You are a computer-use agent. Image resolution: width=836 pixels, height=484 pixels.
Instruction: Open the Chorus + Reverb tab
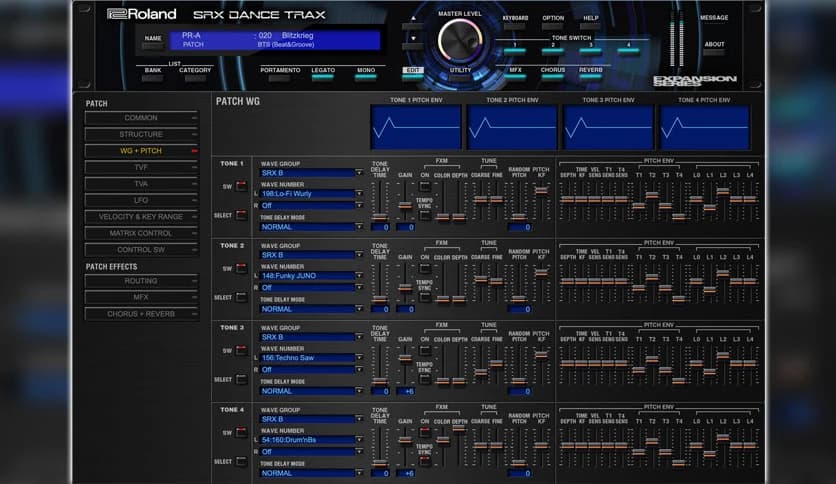point(141,314)
